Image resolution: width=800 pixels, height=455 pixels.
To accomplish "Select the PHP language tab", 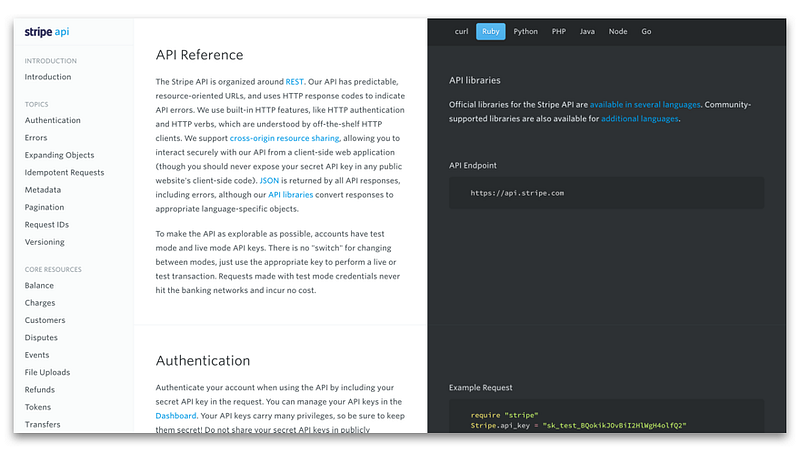I will (x=559, y=32).
